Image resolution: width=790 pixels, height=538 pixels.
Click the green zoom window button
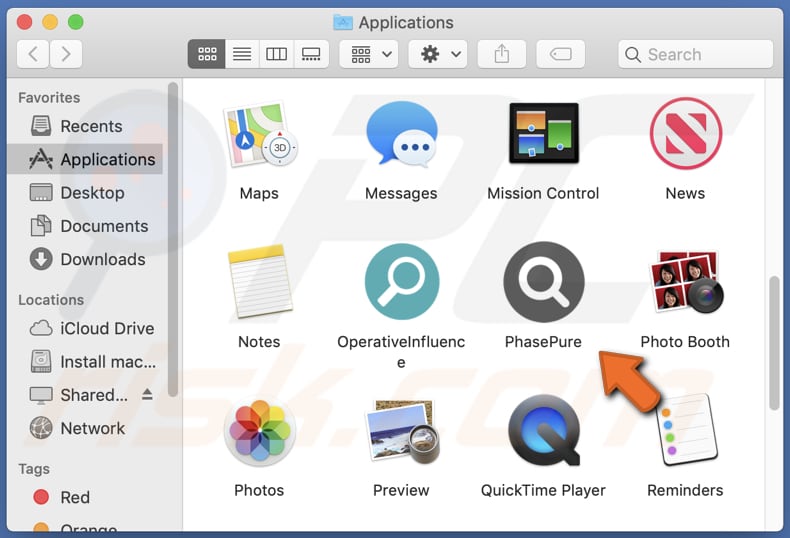(x=76, y=22)
